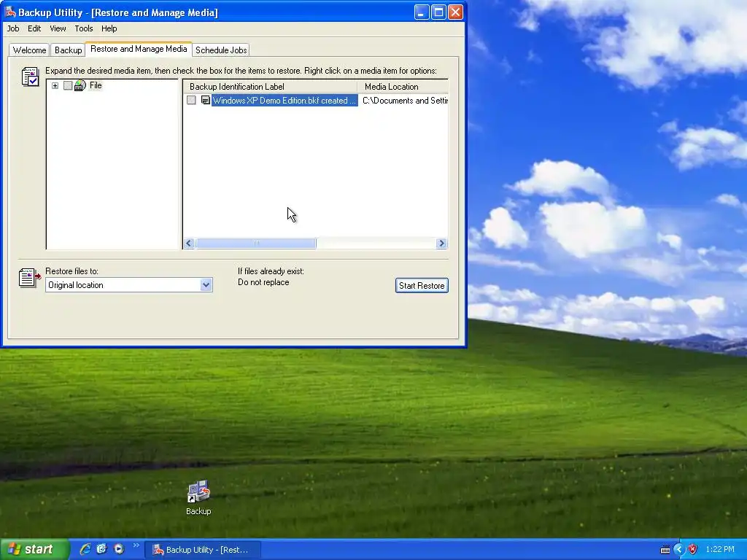Click the File media drive icon
The width and height of the screenshot is (747, 560).
(x=80, y=86)
